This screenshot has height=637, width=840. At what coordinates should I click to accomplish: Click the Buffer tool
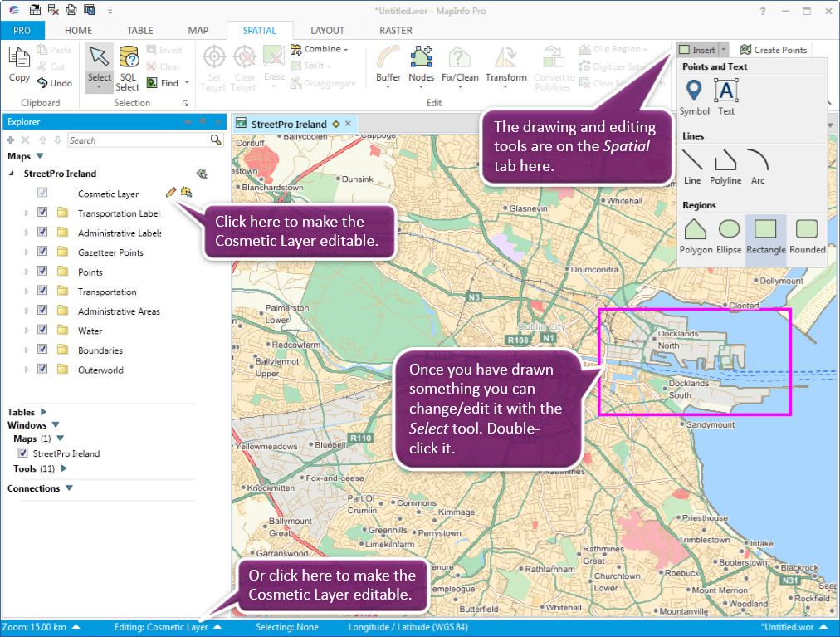pyautogui.click(x=388, y=66)
